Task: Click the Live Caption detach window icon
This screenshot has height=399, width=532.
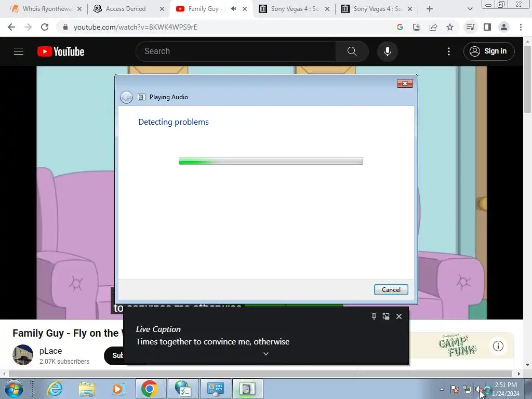Action: pyautogui.click(x=386, y=316)
